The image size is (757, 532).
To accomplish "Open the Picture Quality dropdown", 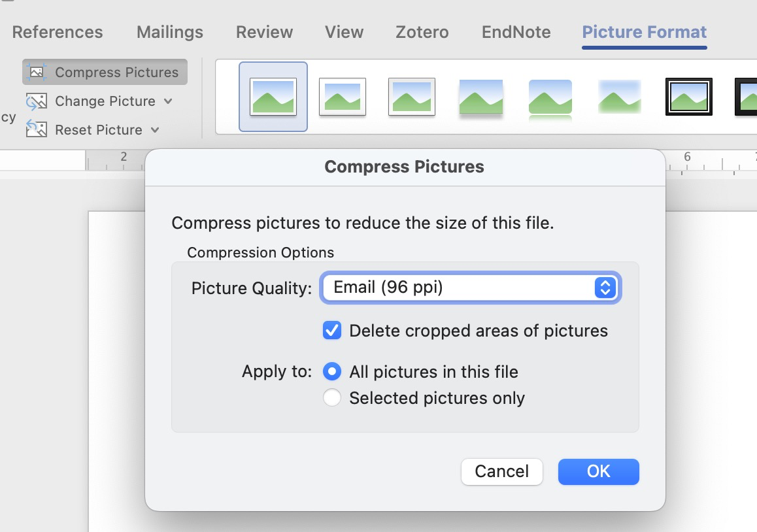I will click(470, 288).
